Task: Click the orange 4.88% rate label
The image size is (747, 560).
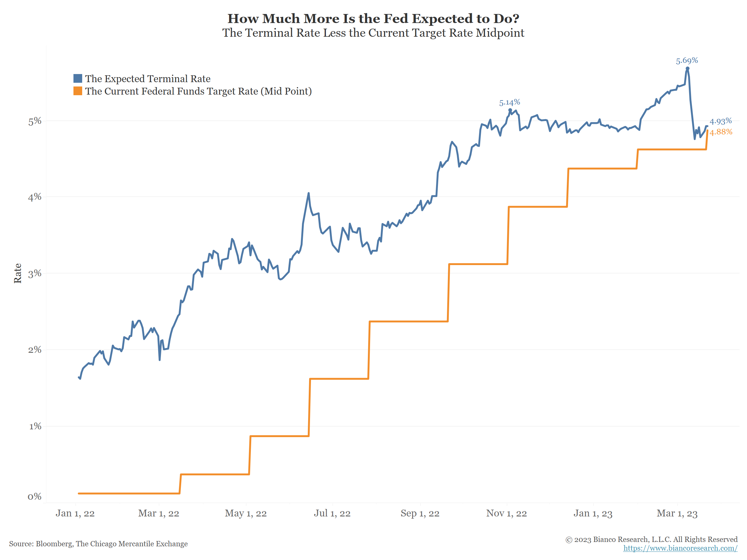Action: click(x=721, y=132)
